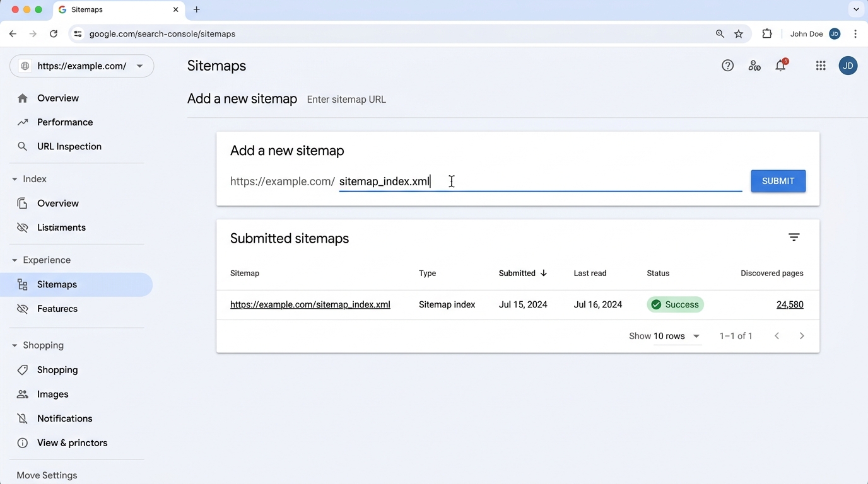Open the JD account avatar in header

click(848, 66)
